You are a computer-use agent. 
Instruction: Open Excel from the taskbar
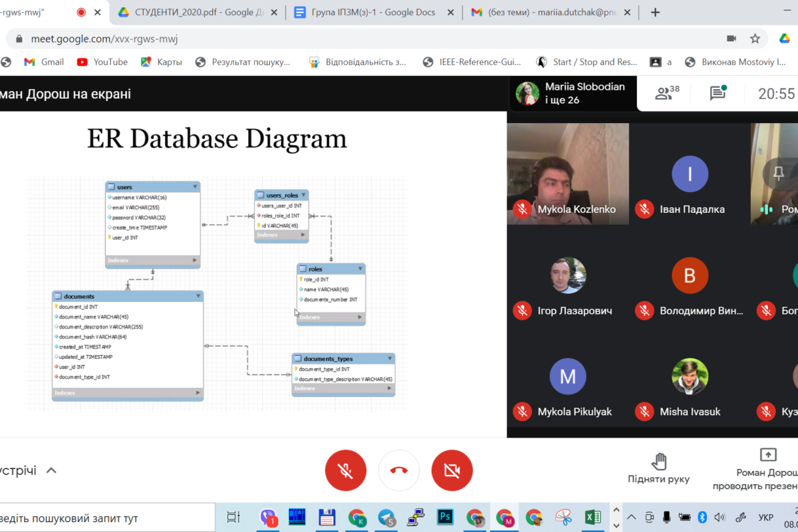pyautogui.click(x=593, y=517)
